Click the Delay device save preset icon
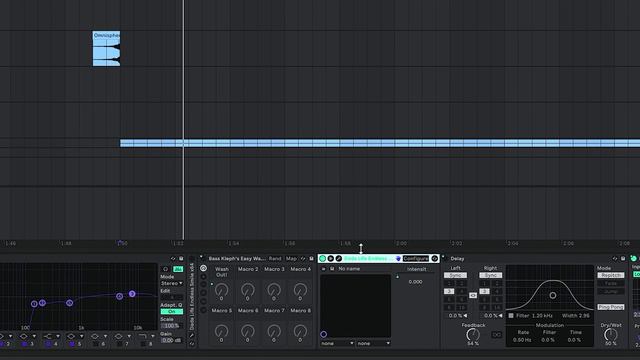 coord(623,258)
